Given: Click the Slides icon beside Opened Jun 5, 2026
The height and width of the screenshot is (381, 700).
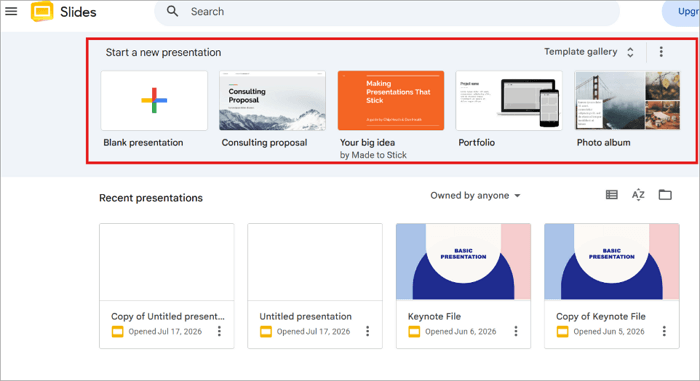Looking at the screenshot, I should (562, 331).
